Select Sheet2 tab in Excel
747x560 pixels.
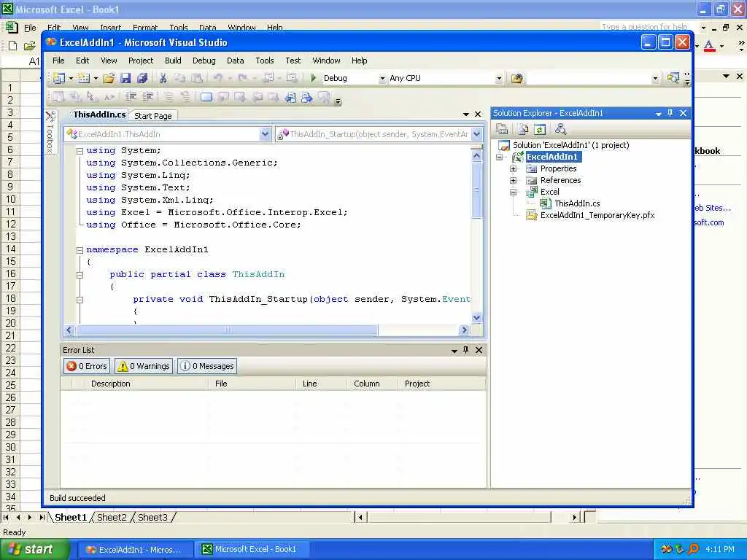tap(112, 518)
